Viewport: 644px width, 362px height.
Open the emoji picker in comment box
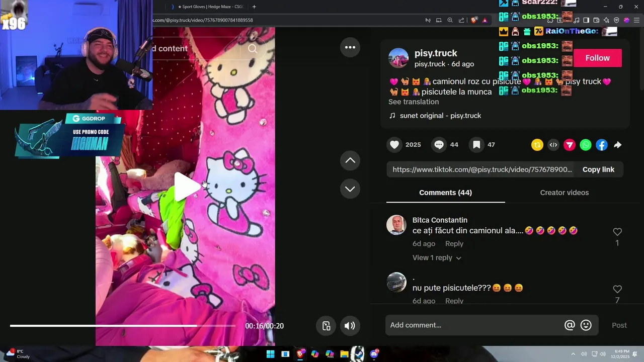coord(586,325)
